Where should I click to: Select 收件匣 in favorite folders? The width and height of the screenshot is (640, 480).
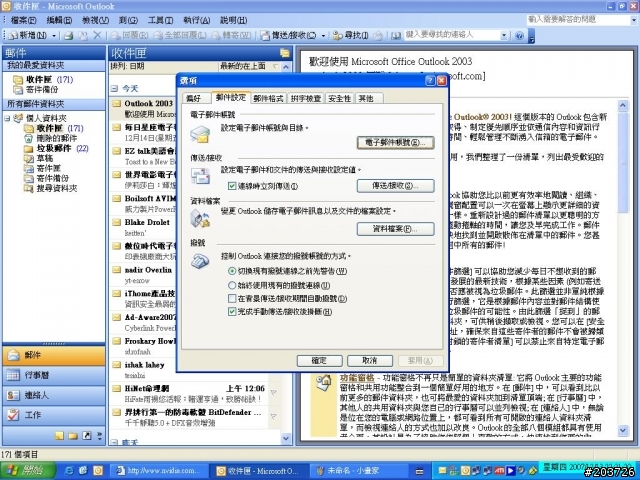point(43,80)
